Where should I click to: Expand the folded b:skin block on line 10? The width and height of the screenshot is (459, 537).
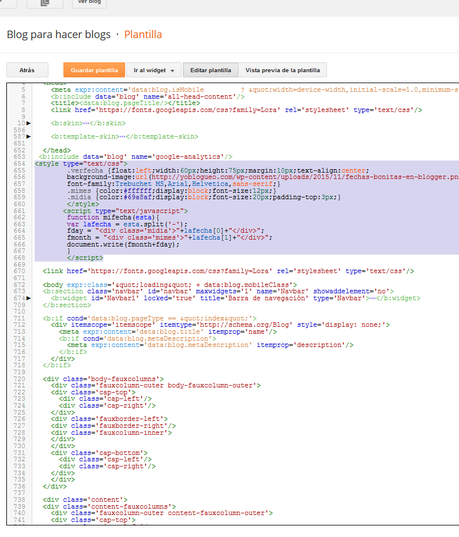pyautogui.click(x=29, y=123)
